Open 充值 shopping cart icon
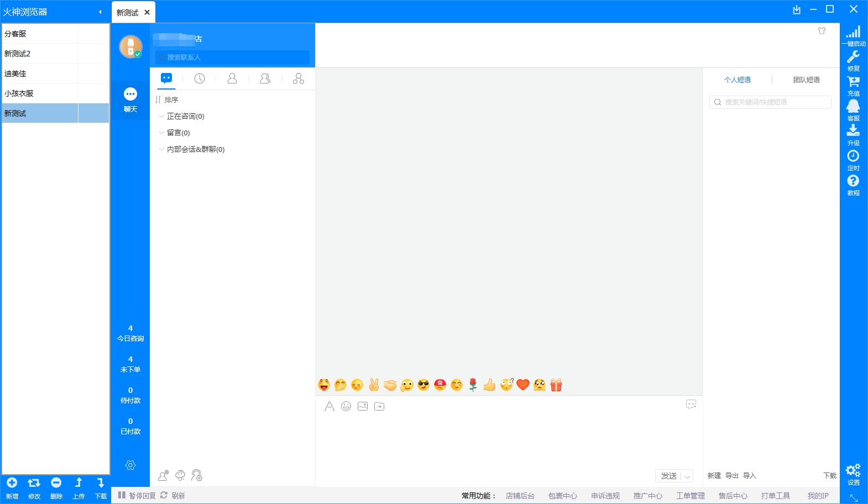The width and height of the screenshot is (868, 504). pos(853,82)
